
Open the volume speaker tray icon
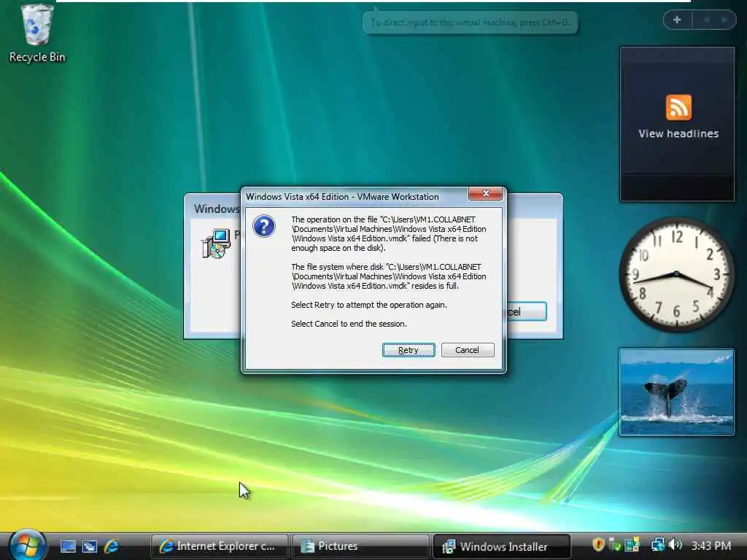[x=675, y=545]
